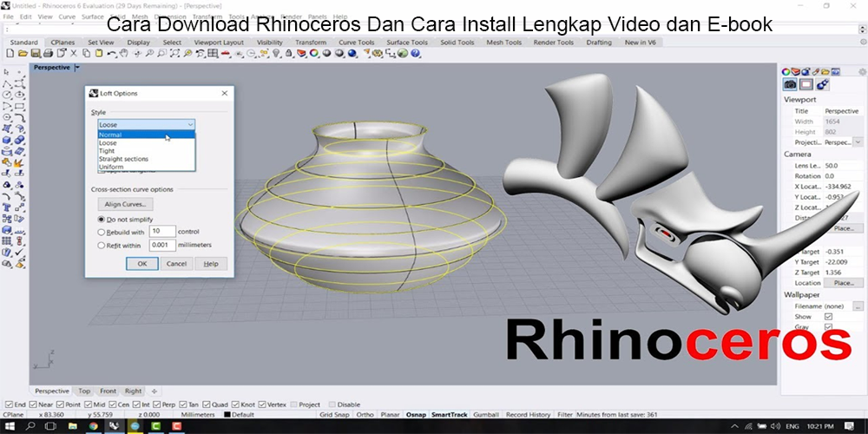Select the Rebuild with radio button
Viewport: 868px width, 434px height.
[102, 233]
